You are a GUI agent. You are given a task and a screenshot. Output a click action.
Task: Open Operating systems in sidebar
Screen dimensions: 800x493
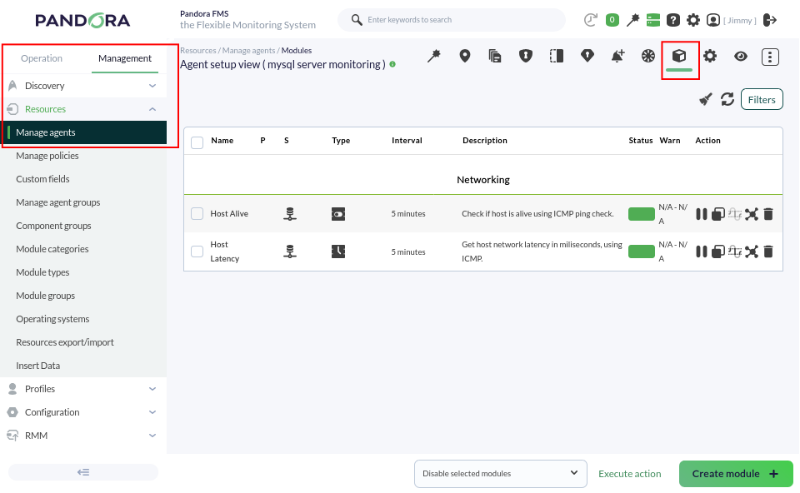(53, 319)
